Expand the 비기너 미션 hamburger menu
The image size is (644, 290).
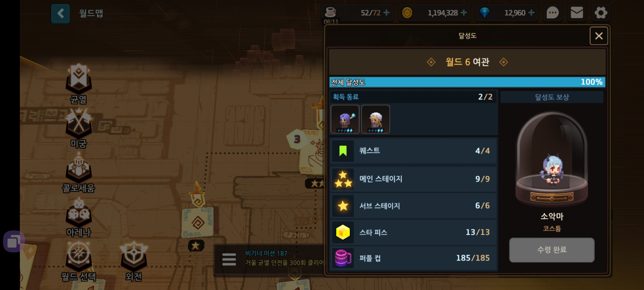[229, 259]
